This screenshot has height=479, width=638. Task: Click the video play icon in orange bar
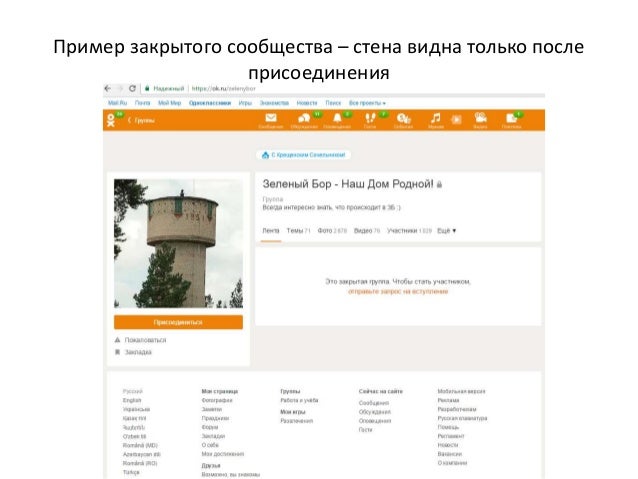click(457, 120)
